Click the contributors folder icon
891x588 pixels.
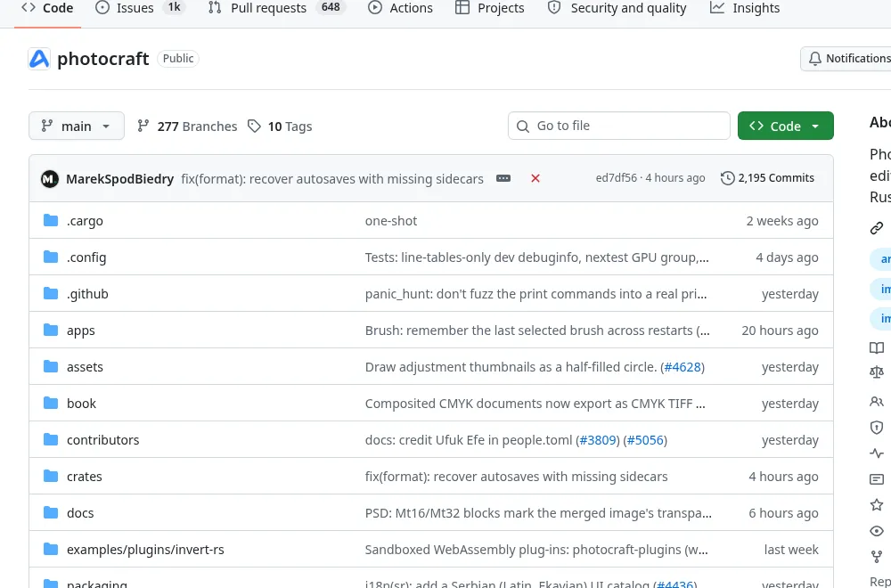click(x=51, y=439)
